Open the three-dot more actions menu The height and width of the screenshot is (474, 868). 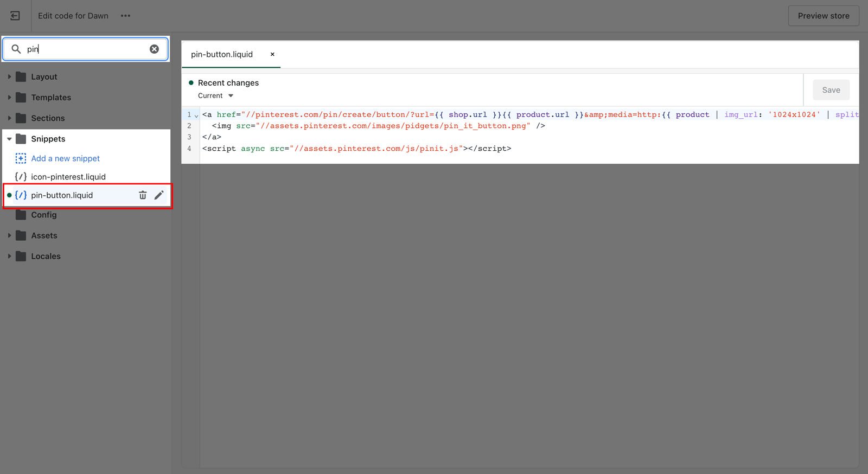coord(125,16)
